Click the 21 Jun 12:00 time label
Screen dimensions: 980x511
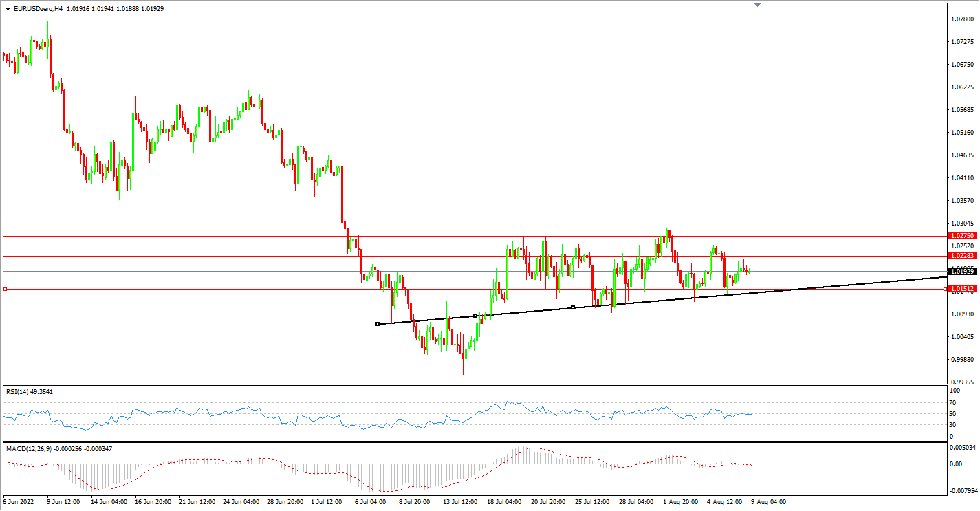tap(199, 502)
